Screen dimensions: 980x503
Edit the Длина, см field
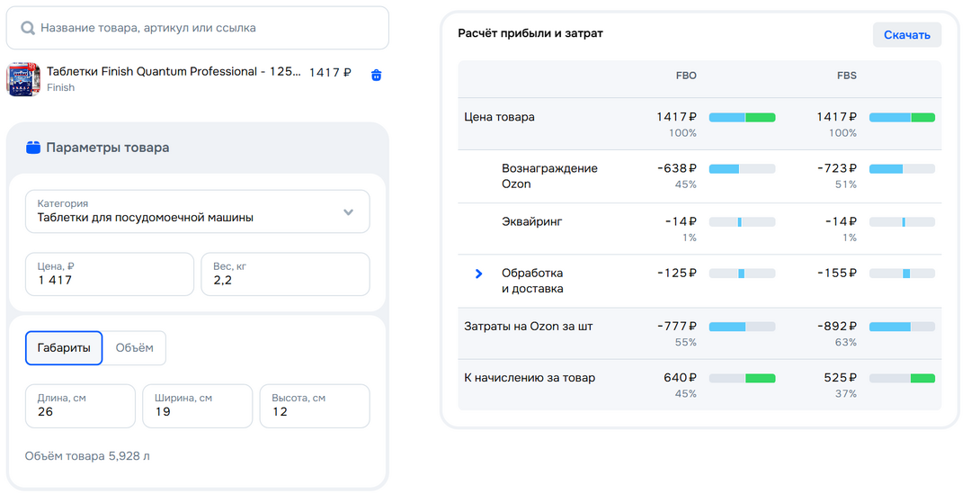[80, 406]
